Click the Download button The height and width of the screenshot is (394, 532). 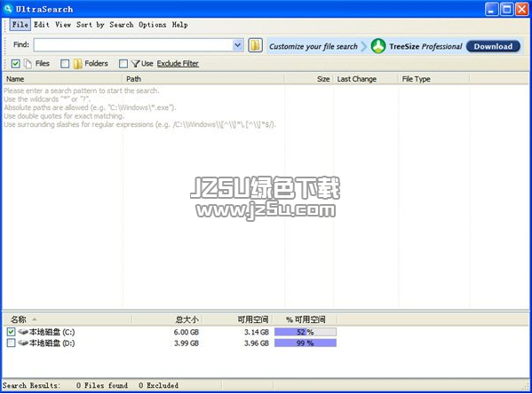point(493,46)
